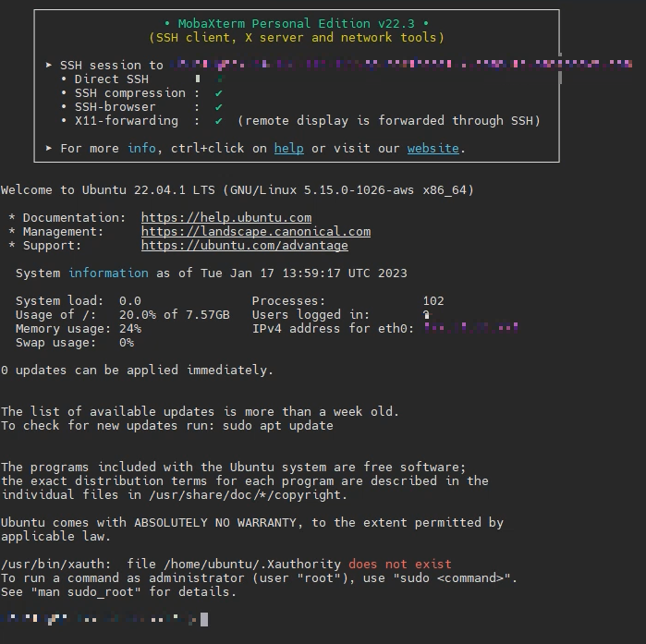Click "0 updates can be applied immediately." line

[x=137, y=371]
